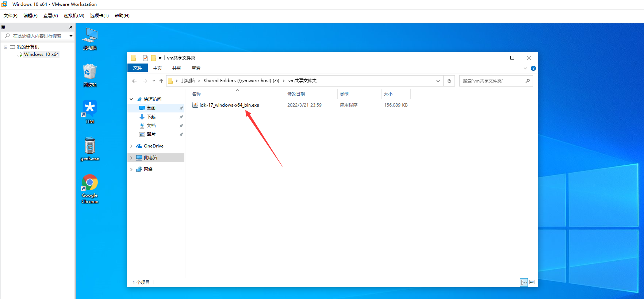Viewport: 644px width, 299px height.
Task: Click 此电脑 in the address breadcrumb
Action: tap(188, 81)
